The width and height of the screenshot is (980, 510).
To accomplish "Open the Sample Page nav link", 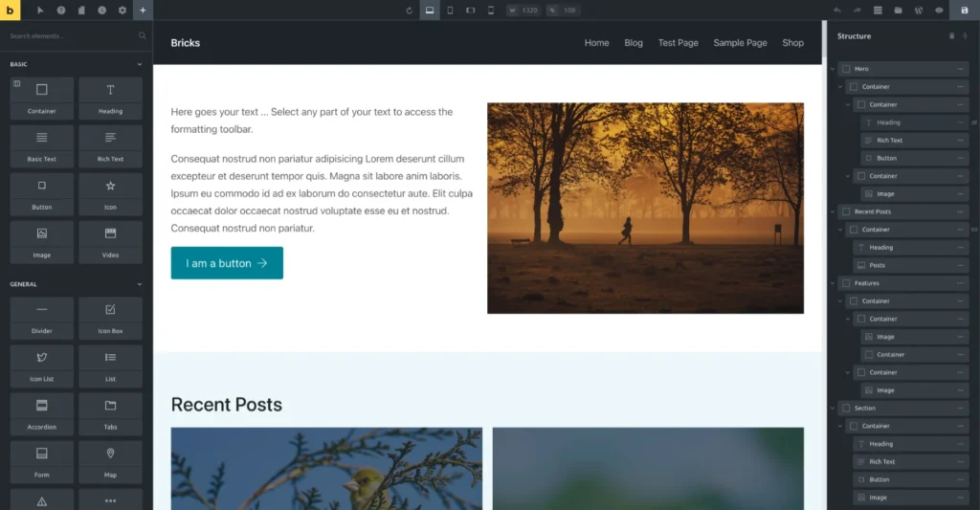I will [x=740, y=43].
